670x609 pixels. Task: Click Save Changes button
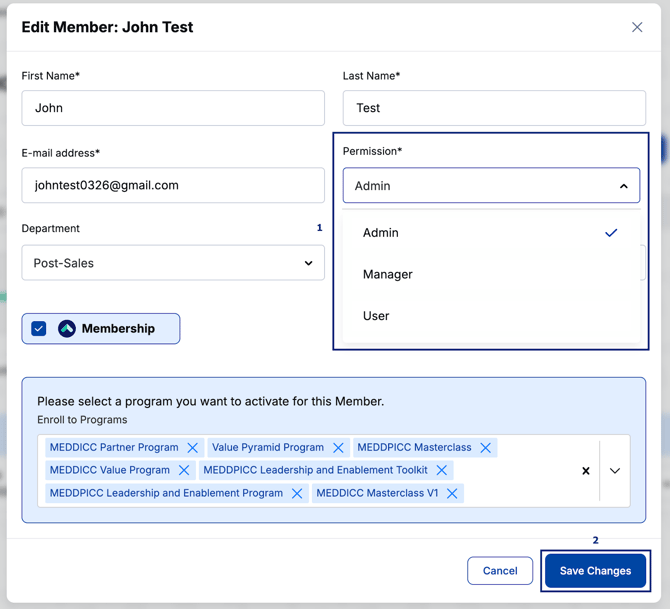[595, 571]
